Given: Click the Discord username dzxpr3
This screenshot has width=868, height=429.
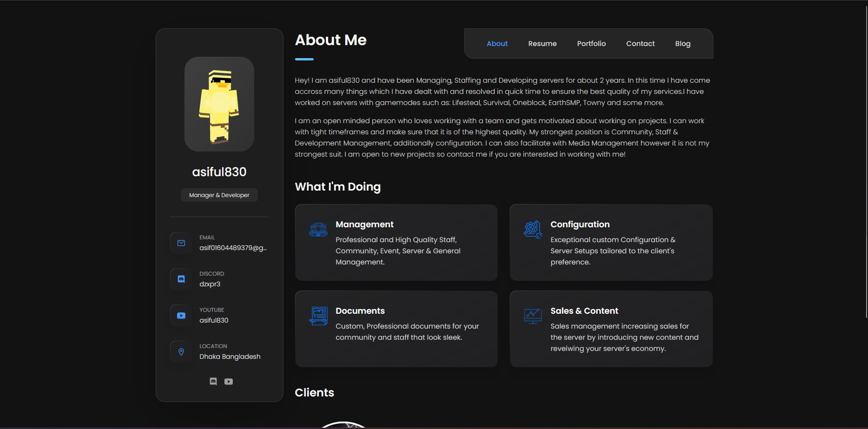Looking at the screenshot, I should click(x=210, y=284).
